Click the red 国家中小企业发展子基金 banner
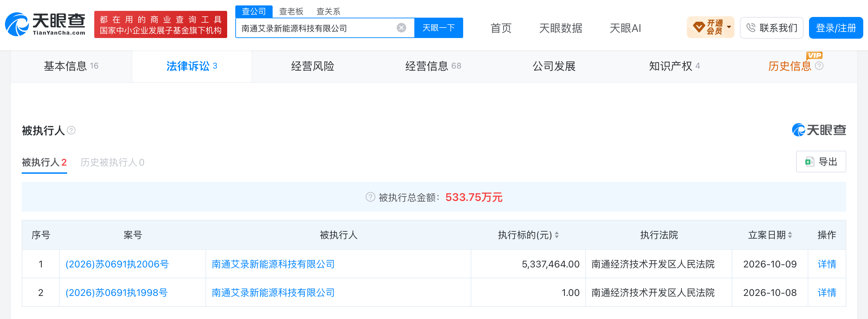Screen dimensions: 868x319 [x=161, y=24]
